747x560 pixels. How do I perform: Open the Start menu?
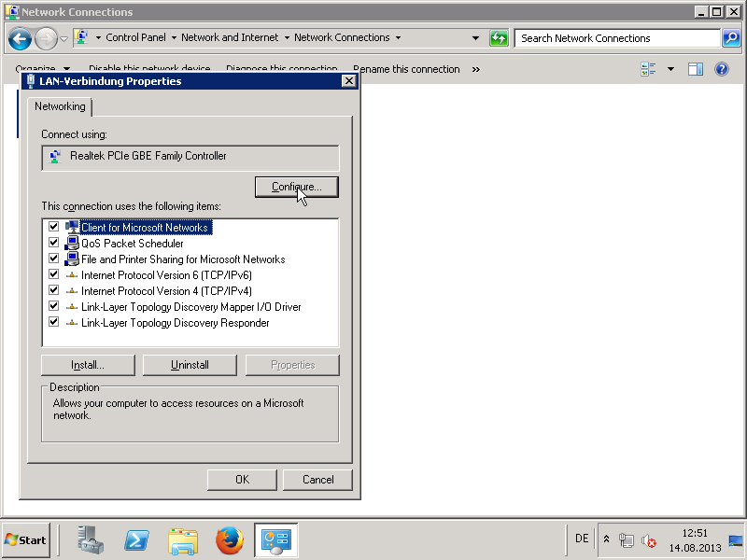pos(26,540)
